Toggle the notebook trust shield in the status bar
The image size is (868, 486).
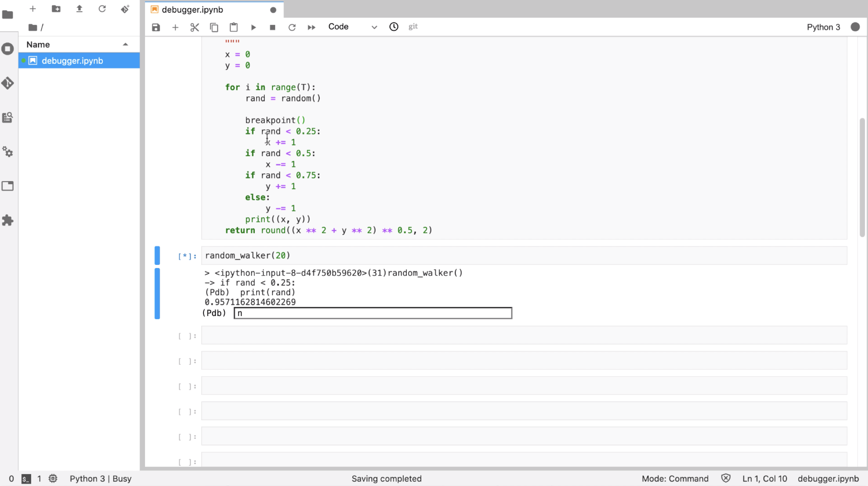tap(726, 478)
